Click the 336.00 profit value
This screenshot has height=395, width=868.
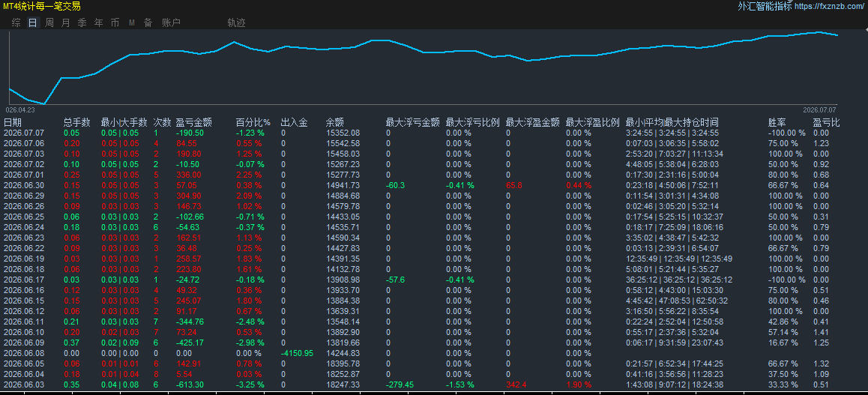point(188,175)
